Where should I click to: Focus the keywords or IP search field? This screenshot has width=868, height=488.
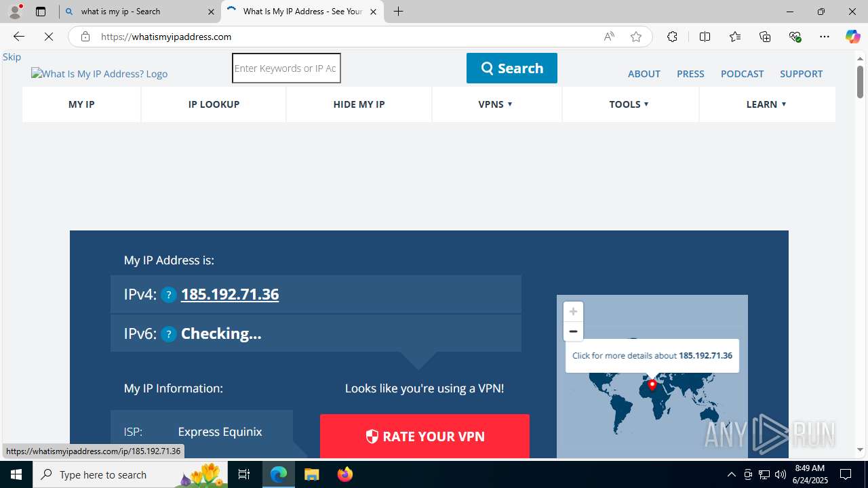(x=286, y=68)
